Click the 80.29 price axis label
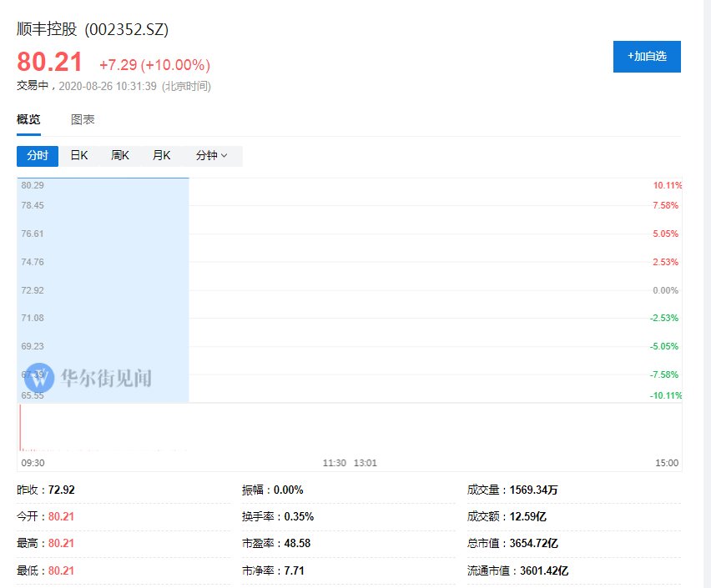Image resolution: width=711 pixels, height=588 pixels. point(33,185)
